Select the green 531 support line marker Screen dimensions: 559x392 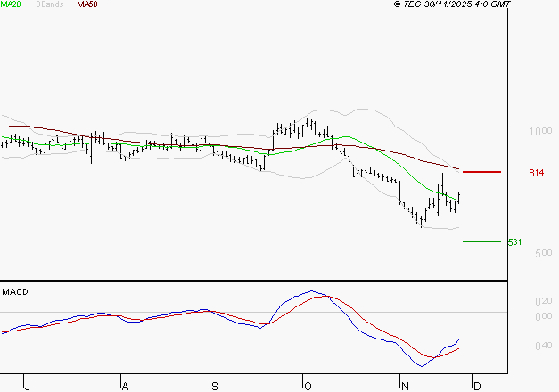coord(481,241)
